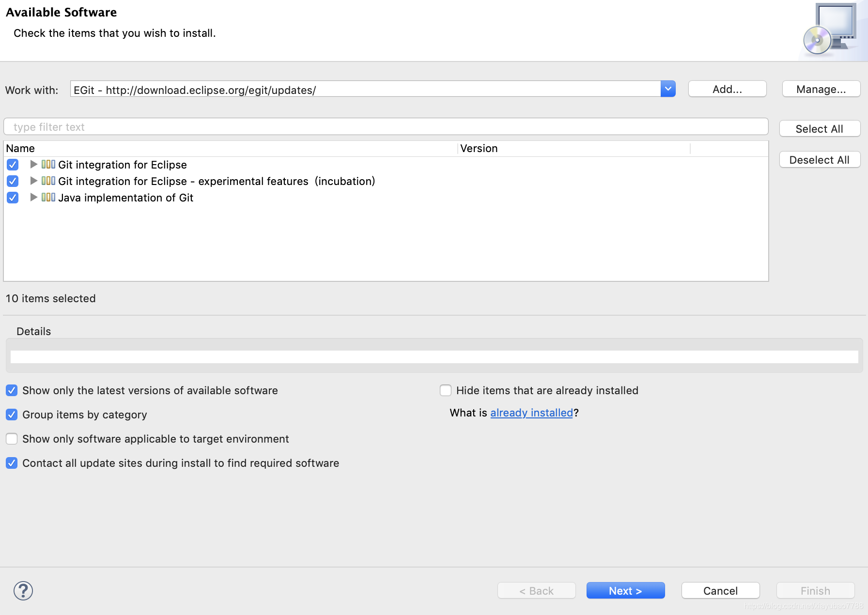Select the experimental features (incubation) row text
The height and width of the screenshot is (615, 868).
coord(217,181)
